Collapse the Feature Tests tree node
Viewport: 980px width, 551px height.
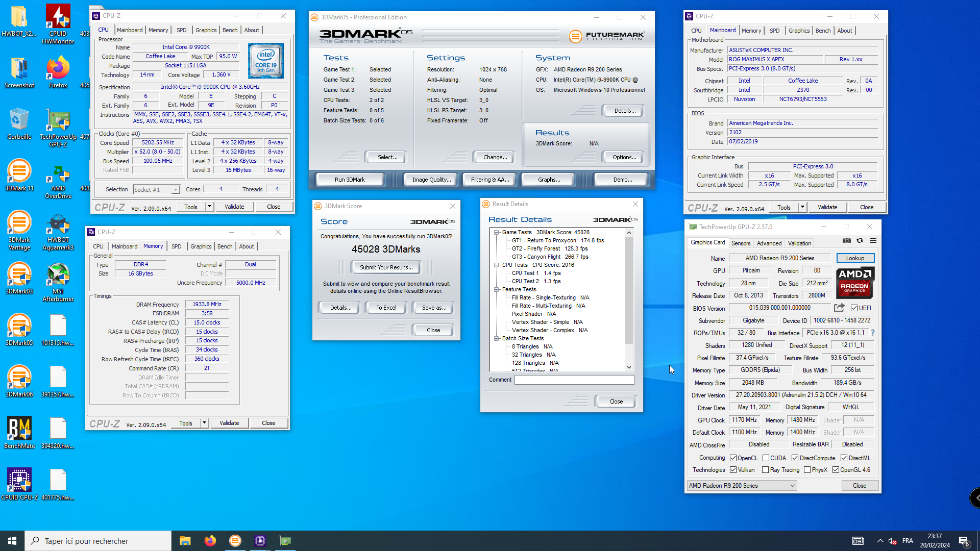pos(496,289)
